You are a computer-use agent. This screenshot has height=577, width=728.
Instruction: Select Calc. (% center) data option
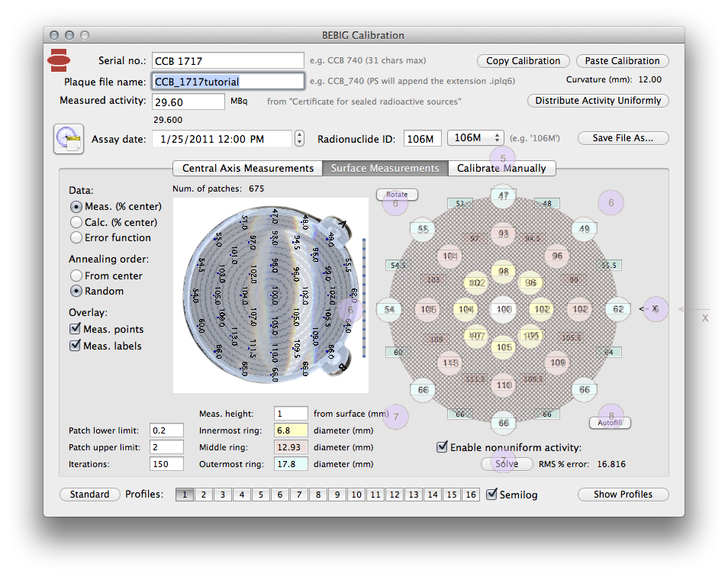pyautogui.click(x=76, y=222)
